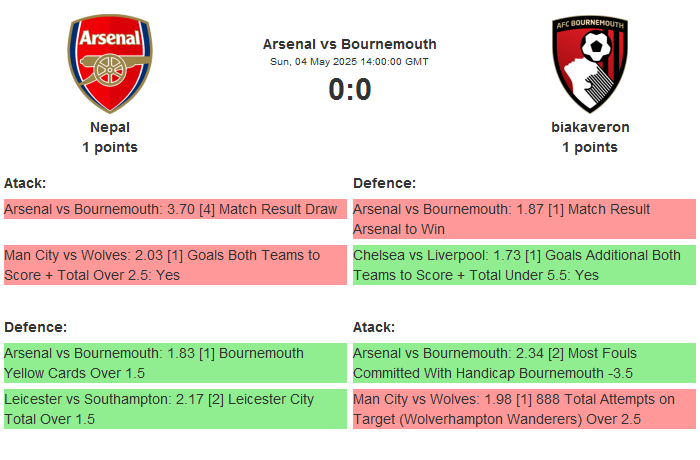Select Wolverhampton Attempts on Target Over 2.5 bet

524,409
